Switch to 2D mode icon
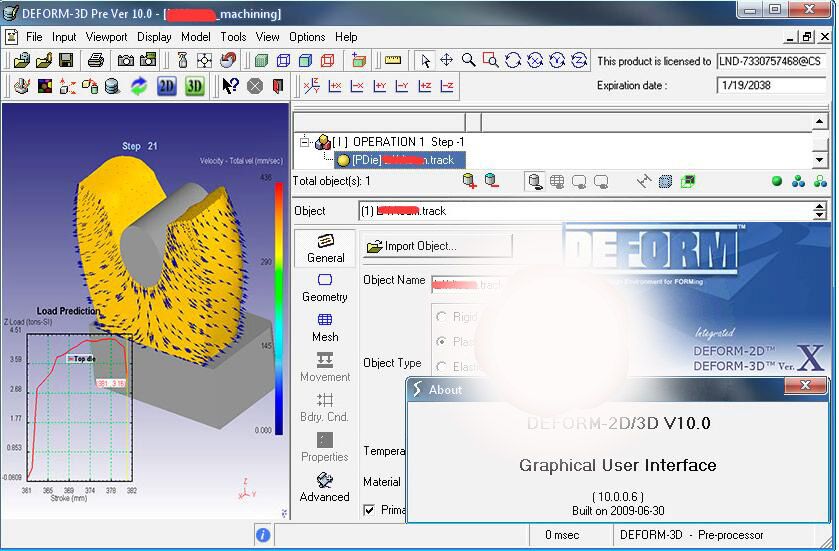Image resolution: width=839 pixels, height=551 pixels. [166, 86]
